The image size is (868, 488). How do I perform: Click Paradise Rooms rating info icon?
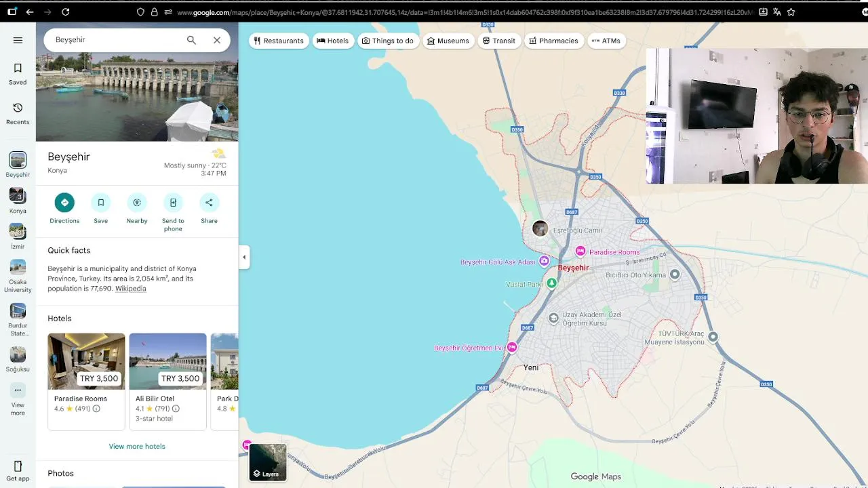[96, 409]
